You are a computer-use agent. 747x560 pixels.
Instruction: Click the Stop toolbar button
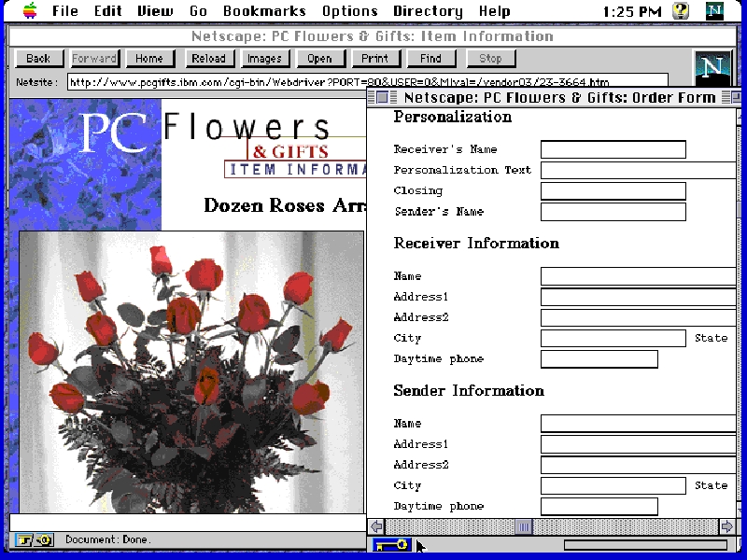pos(491,59)
